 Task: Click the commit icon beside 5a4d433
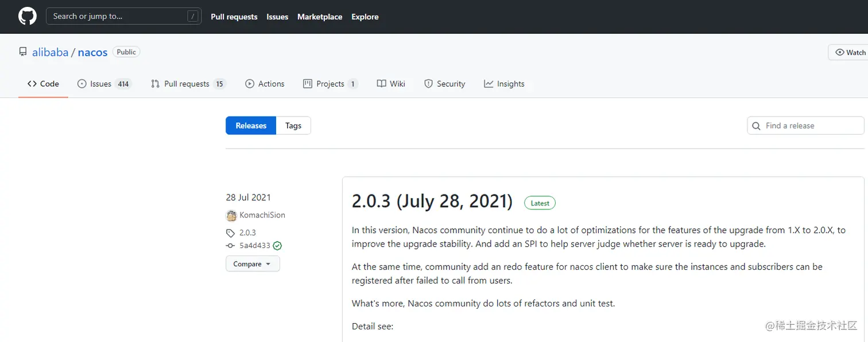tap(230, 246)
